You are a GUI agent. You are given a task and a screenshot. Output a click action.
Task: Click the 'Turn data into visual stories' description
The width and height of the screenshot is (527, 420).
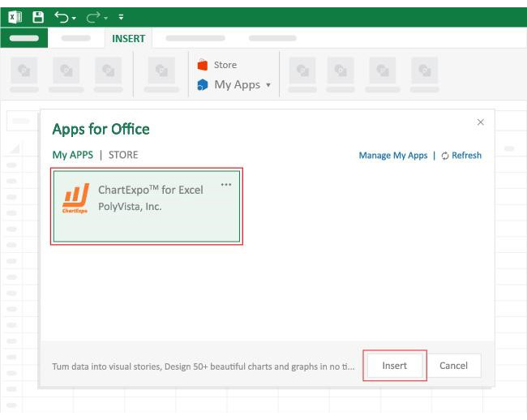(x=203, y=366)
